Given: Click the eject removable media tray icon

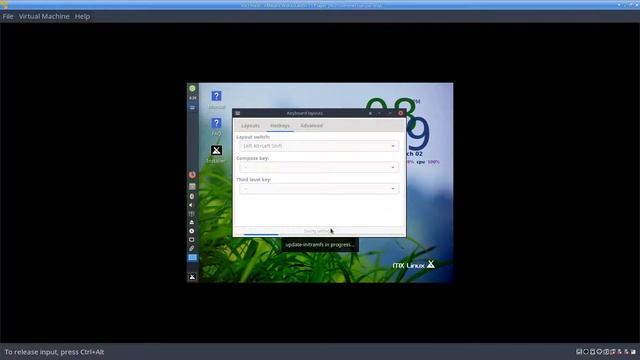Looking at the screenshot, I should point(192,222).
